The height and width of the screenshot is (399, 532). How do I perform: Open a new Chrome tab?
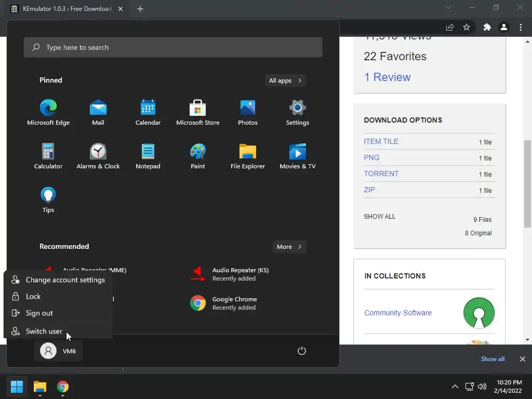[x=140, y=9]
